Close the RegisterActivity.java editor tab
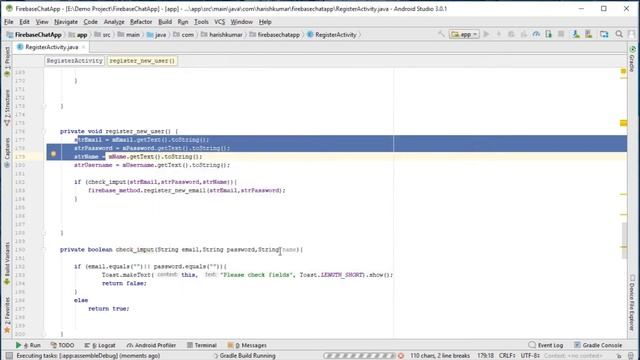This screenshot has height=360, width=640. [83, 47]
